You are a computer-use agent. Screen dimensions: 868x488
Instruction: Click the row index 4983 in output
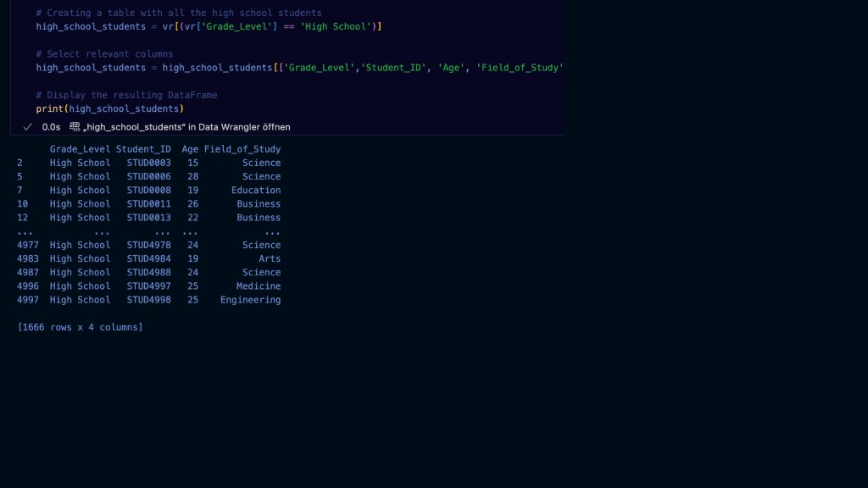(x=28, y=258)
